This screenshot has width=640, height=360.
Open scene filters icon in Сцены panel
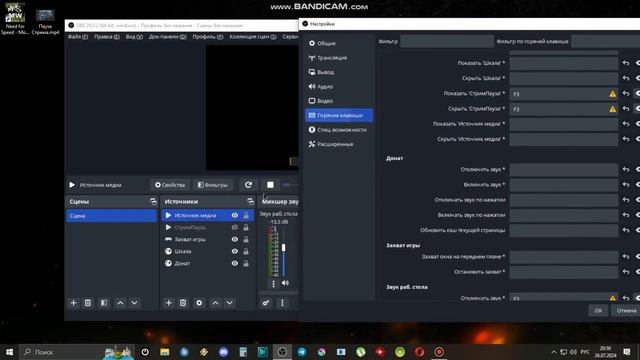[x=104, y=303]
